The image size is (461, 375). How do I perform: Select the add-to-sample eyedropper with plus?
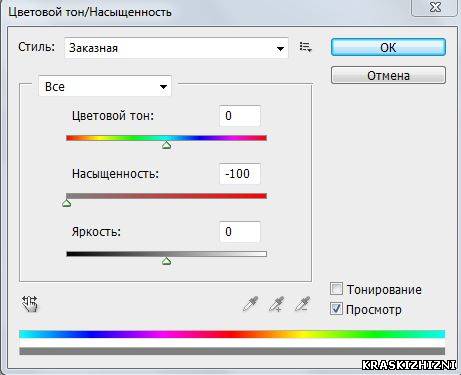pos(277,304)
